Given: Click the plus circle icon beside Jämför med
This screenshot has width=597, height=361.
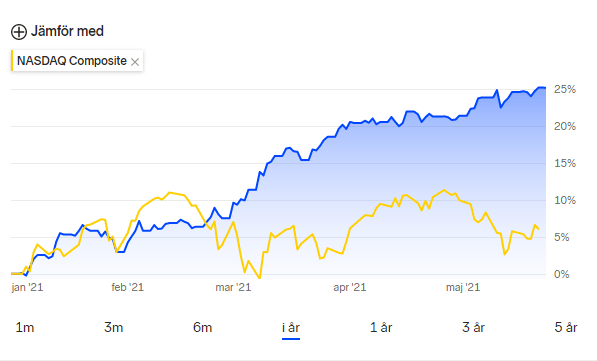Looking at the screenshot, I should click(19, 32).
